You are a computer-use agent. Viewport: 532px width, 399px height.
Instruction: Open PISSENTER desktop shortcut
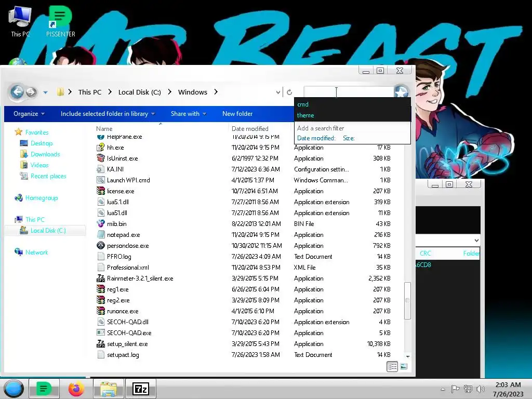click(60, 21)
